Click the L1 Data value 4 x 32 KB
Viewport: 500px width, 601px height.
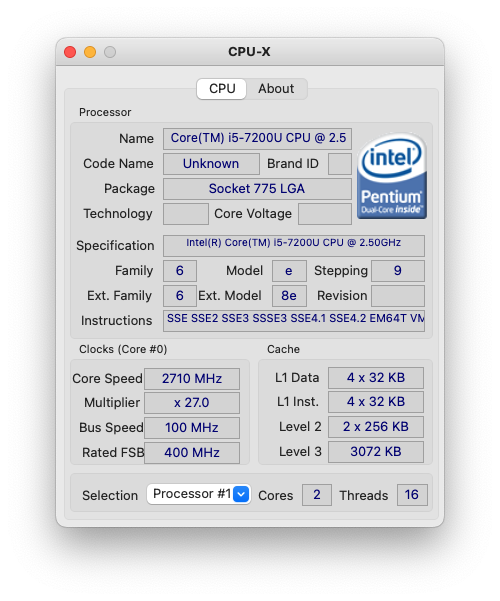pyautogui.click(x=376, y=378)
